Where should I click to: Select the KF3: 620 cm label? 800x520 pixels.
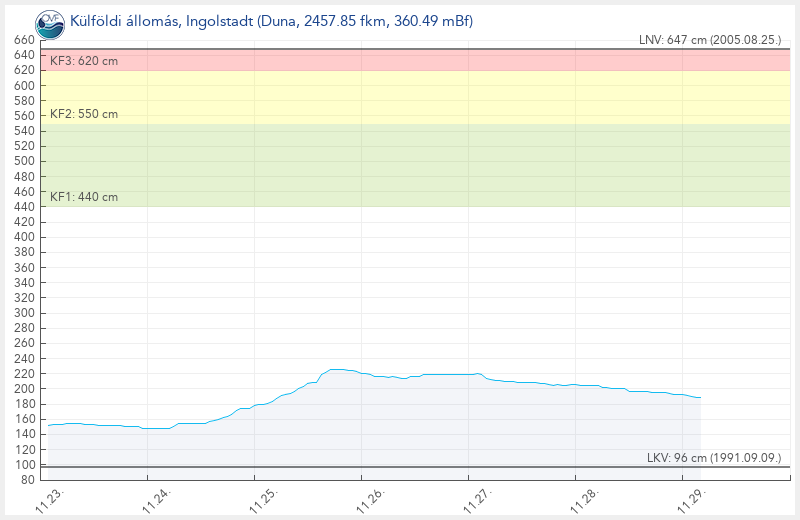click(x=84, y=61)
